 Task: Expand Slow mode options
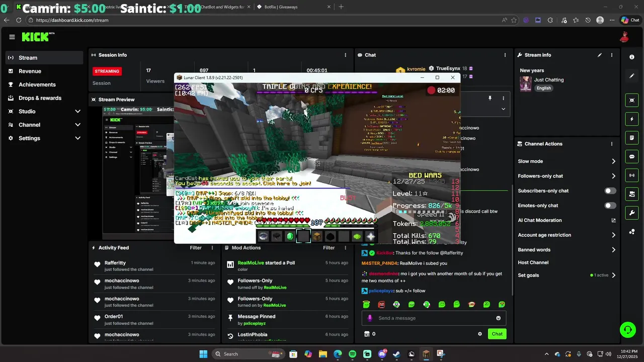[613, 161]
